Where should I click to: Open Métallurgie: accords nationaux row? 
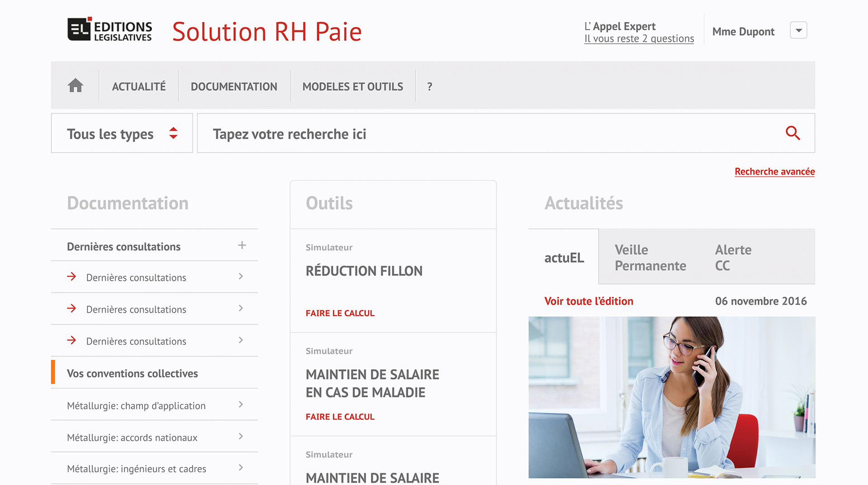155,437
